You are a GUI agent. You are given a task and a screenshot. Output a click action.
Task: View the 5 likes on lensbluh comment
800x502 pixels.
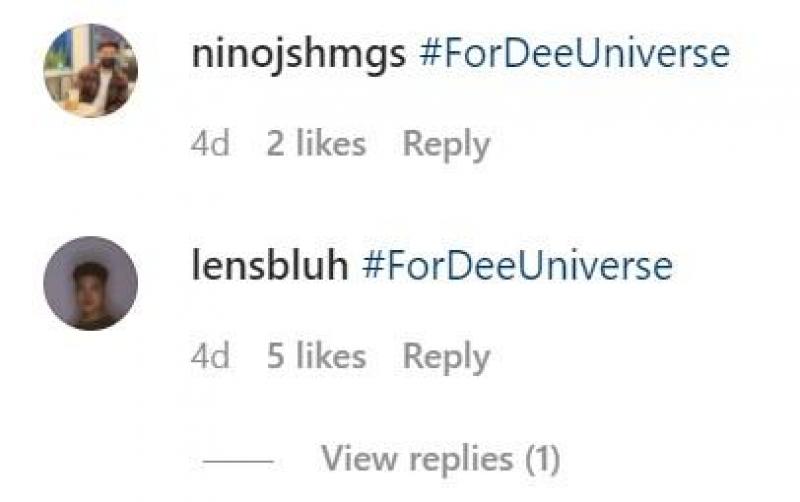point(316,357)
